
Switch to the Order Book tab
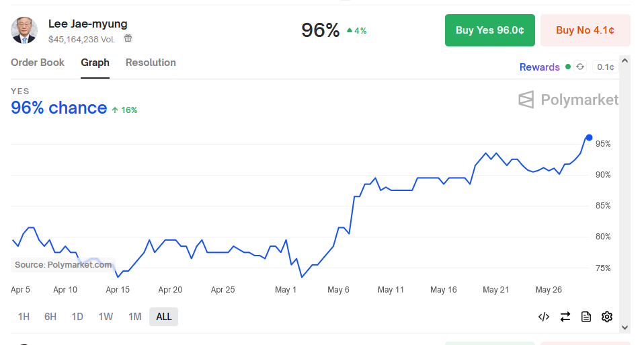(38, 63)
